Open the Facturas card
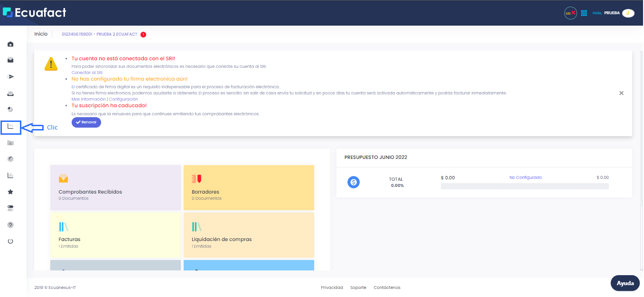Image resolution: width=644 pixels, height=297 pixels. coord(115,235)
